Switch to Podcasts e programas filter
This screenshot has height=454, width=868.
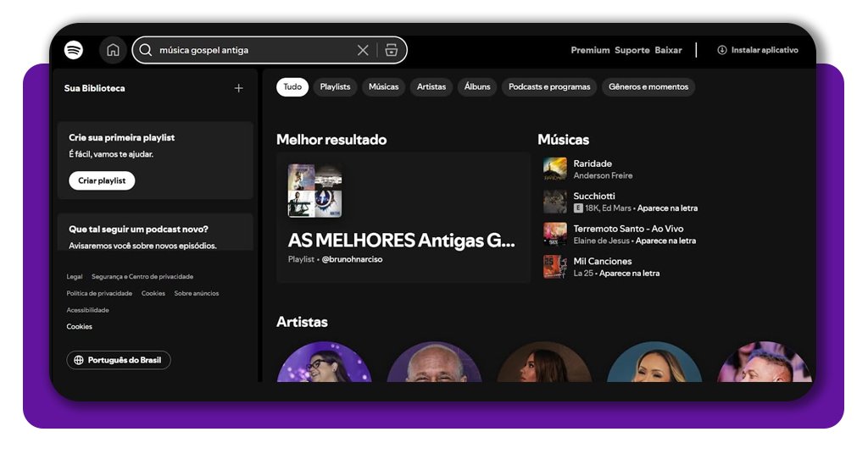(x=549, y=86)
